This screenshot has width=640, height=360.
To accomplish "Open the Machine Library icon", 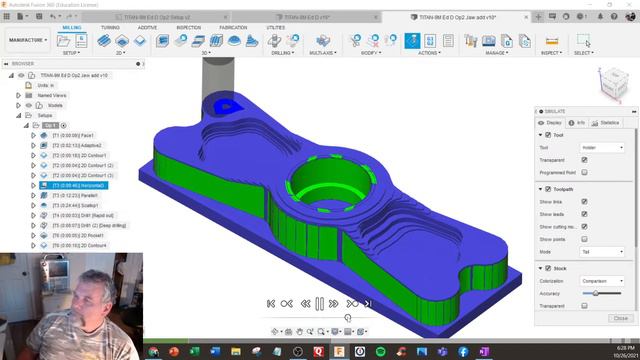I will [x=489, y=41].
